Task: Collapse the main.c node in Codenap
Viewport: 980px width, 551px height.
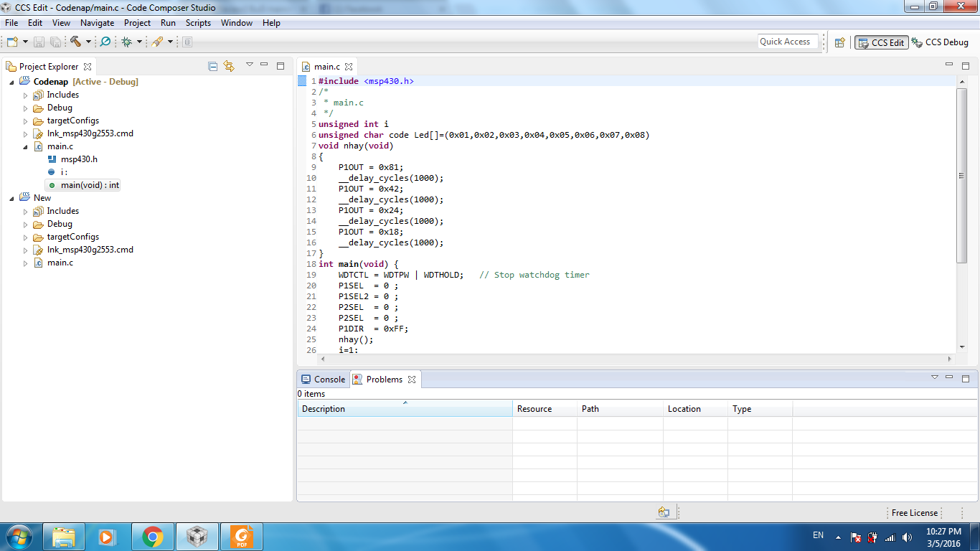Action: pos(26,146)
